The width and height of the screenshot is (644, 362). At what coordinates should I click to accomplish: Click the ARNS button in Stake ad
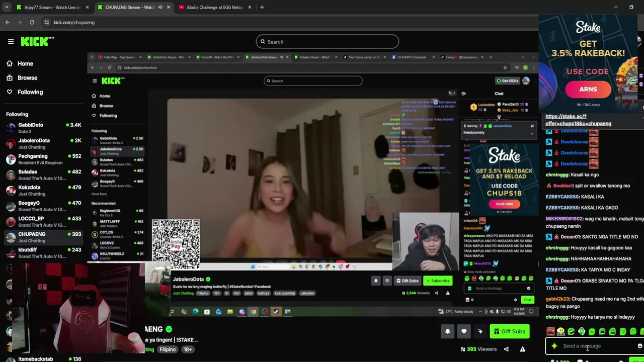588,89
